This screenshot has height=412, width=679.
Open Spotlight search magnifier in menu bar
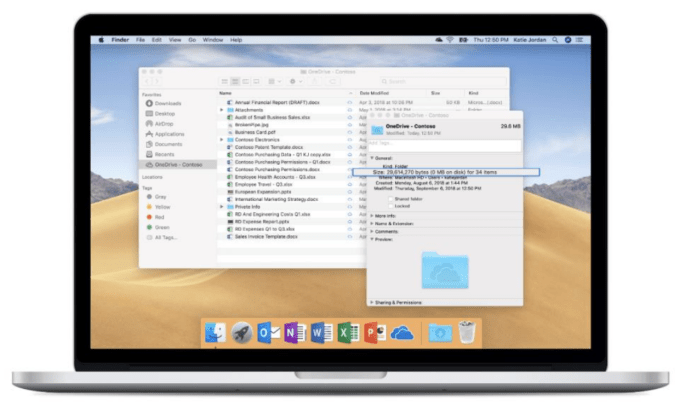point(555,39)
